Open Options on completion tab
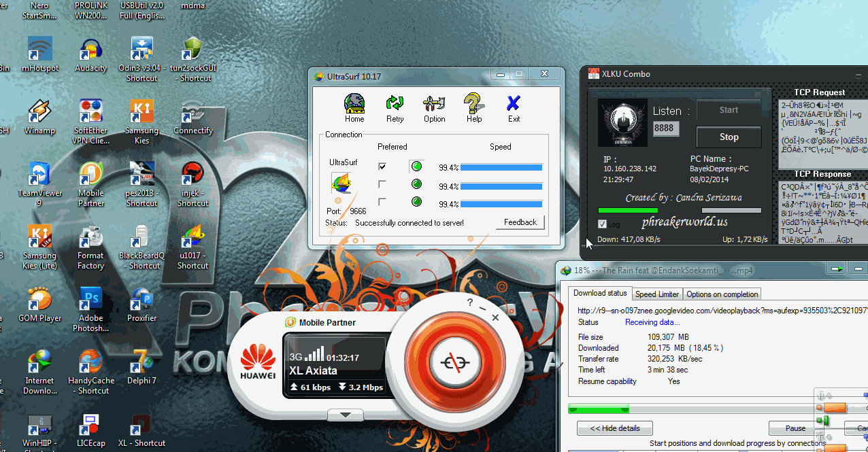 [x=722, y=294]
